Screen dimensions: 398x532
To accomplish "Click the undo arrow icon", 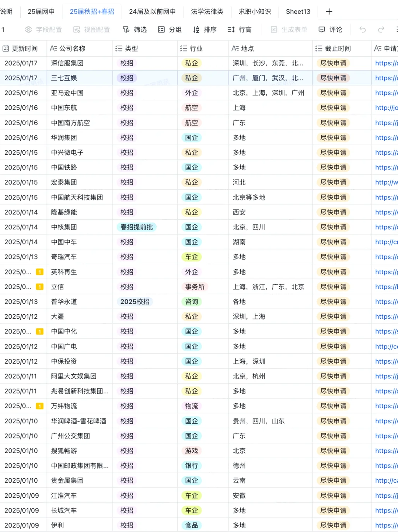I will tap(362, 29).
